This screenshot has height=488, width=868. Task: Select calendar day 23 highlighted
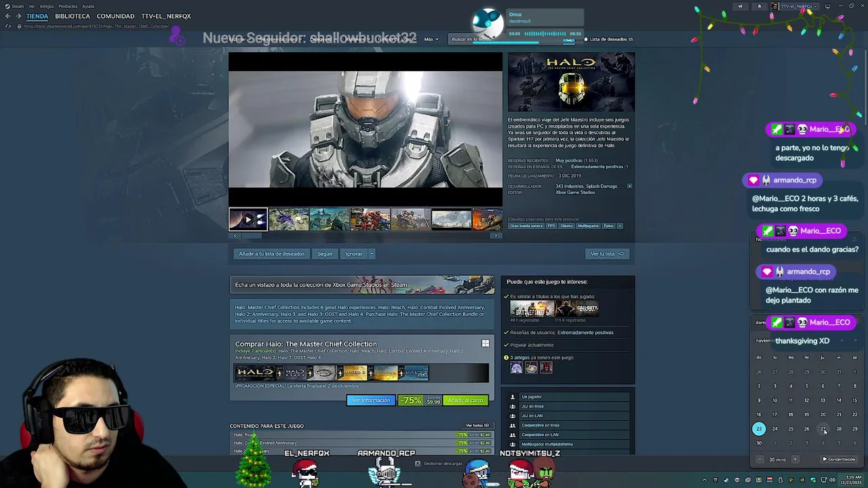pos(759,428)
